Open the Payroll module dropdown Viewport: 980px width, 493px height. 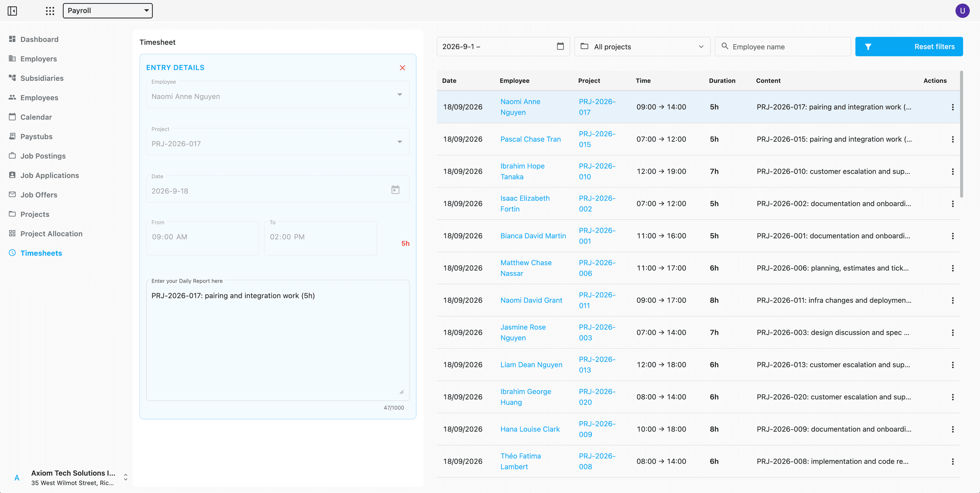click(x=108, y=11)
